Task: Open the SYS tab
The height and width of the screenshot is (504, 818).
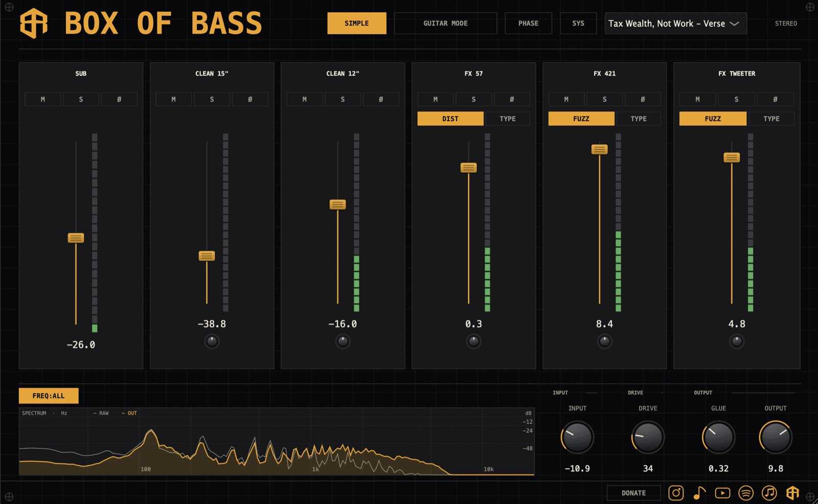Action: 578,24
